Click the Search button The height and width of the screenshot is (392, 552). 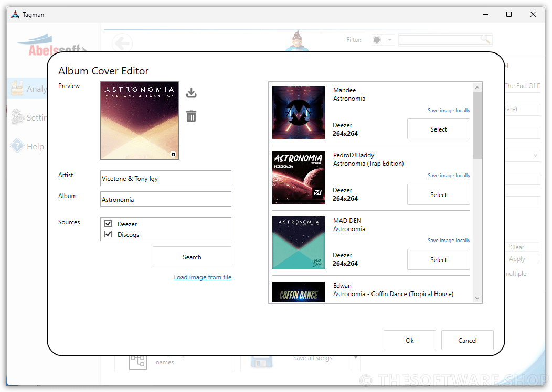(192, 257)
